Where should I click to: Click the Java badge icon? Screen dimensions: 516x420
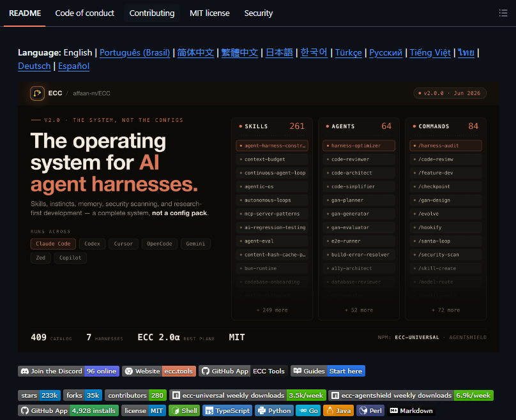[x=330, y=410]
